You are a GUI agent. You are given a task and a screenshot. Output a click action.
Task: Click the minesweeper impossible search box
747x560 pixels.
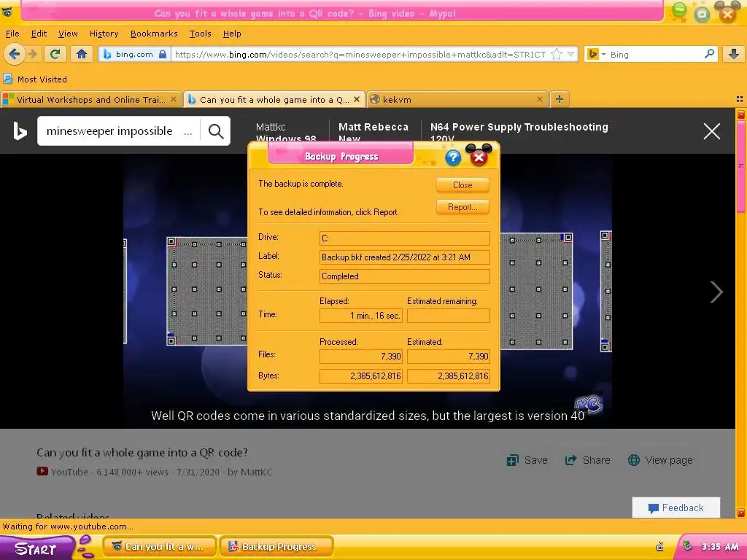click(119, 131)
